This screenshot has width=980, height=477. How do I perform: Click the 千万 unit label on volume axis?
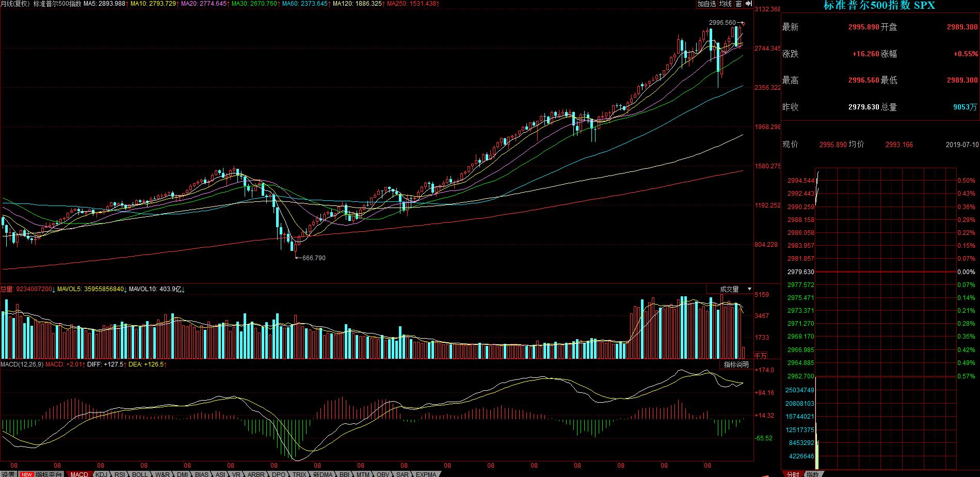[x=761, y=355]
